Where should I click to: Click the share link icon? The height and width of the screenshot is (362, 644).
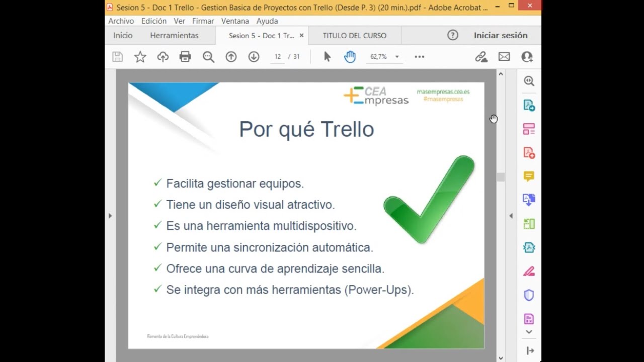pyautogui.click(x=481, y=57)
